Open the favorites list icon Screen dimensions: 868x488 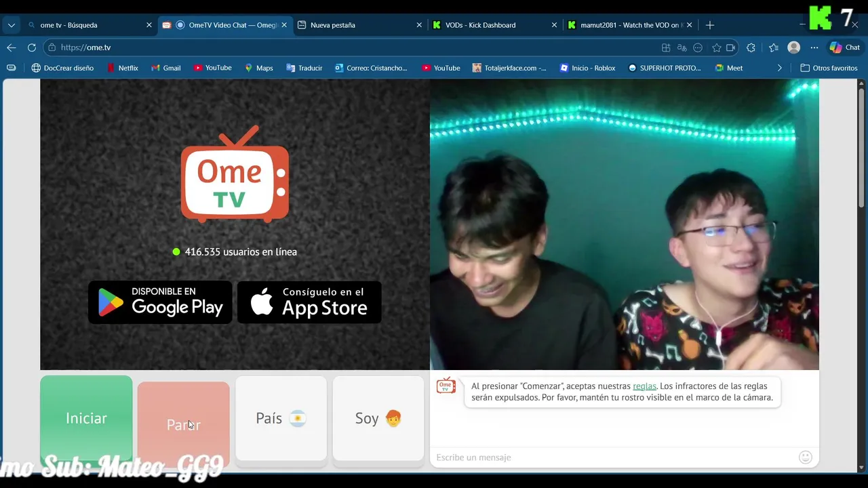[x=774, y=47]
